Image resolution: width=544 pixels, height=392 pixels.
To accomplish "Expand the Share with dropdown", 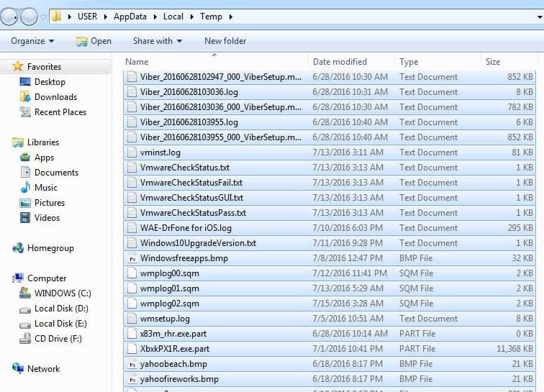I will coord(157,41).
